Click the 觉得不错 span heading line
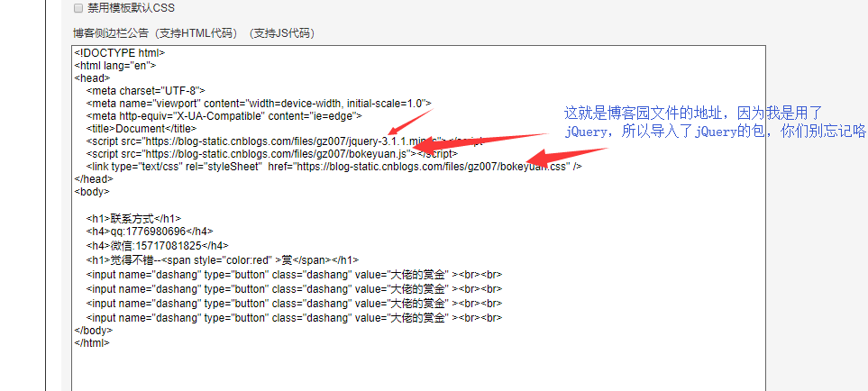This screenshot has width=868, height=391. click(x=223, y=259)
